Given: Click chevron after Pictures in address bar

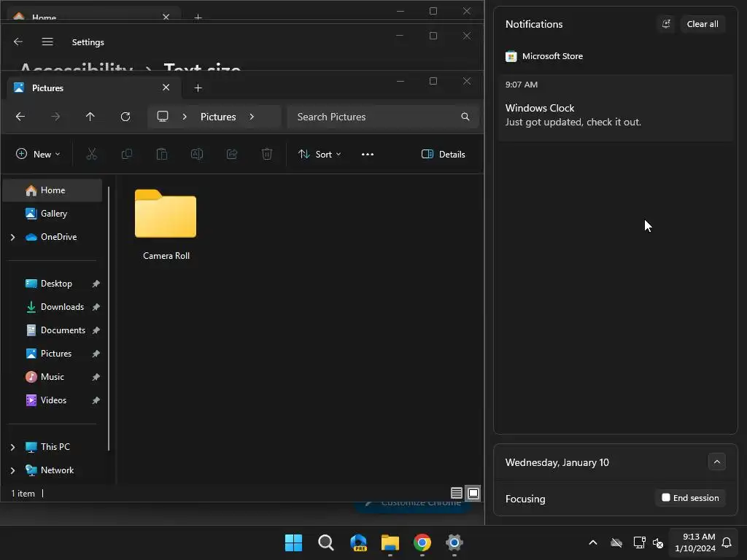Looking at the screenshot, I should tap(252, 117).
